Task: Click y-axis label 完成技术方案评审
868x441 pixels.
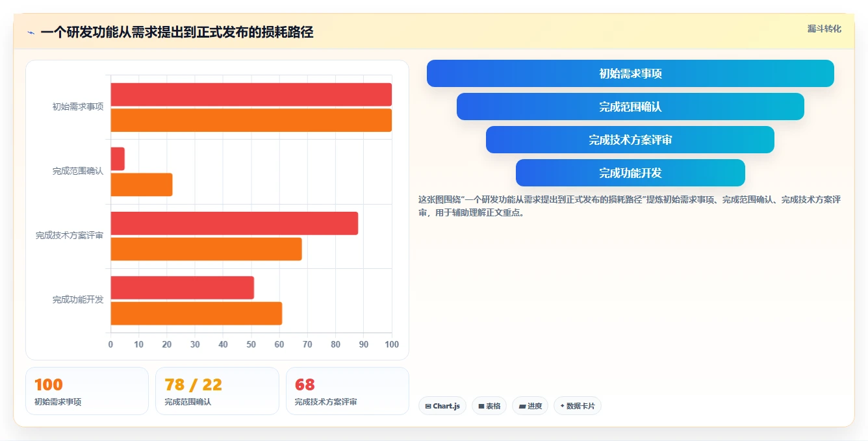Action: click(x=70, y=236)
